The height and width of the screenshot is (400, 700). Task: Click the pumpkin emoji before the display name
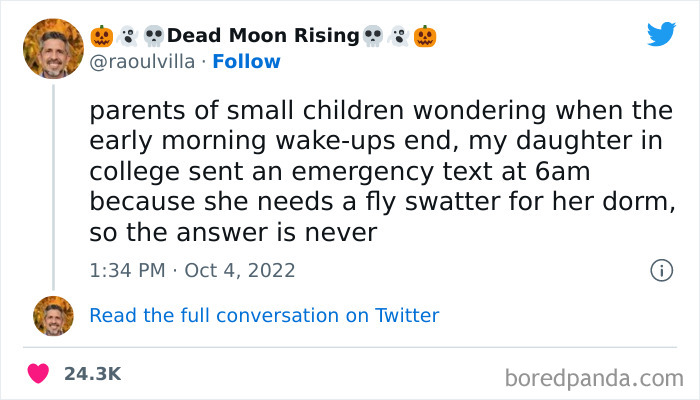tap(101, 37)
